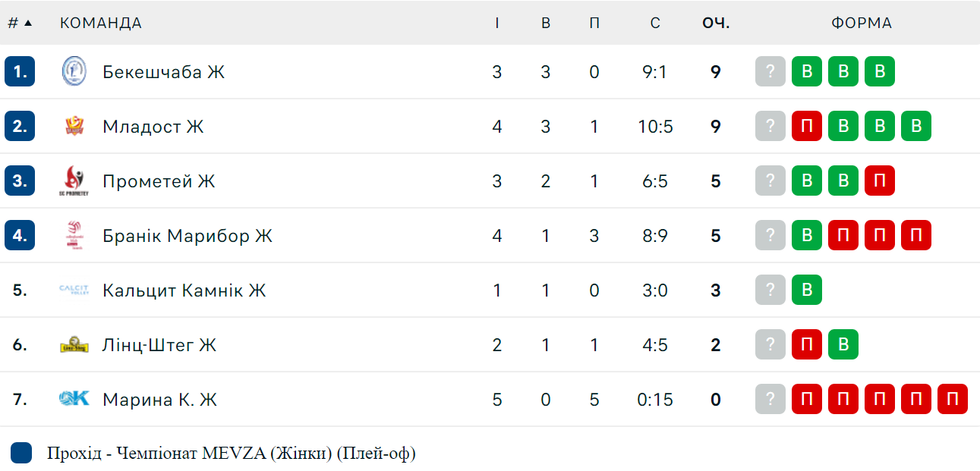Open the Прометей Ж team link
This screenshot has width=980, height=471.
coord(159,181)
